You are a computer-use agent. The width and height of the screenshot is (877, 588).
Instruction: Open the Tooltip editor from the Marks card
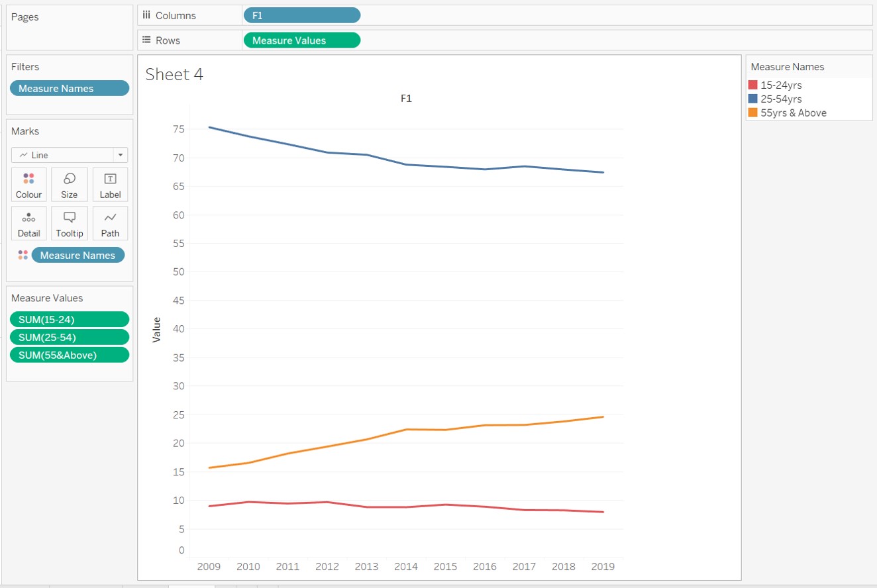pos(69,223)
